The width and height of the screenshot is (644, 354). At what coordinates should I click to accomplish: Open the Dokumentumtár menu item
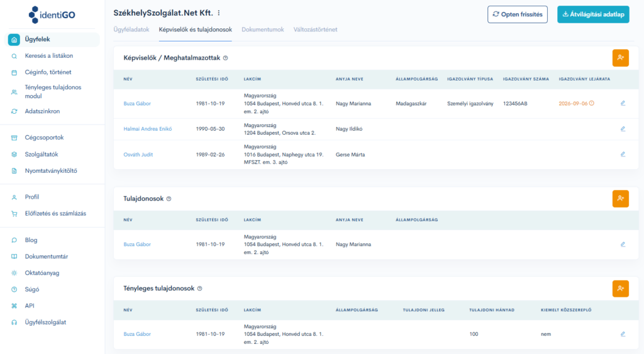click(47, 257)
